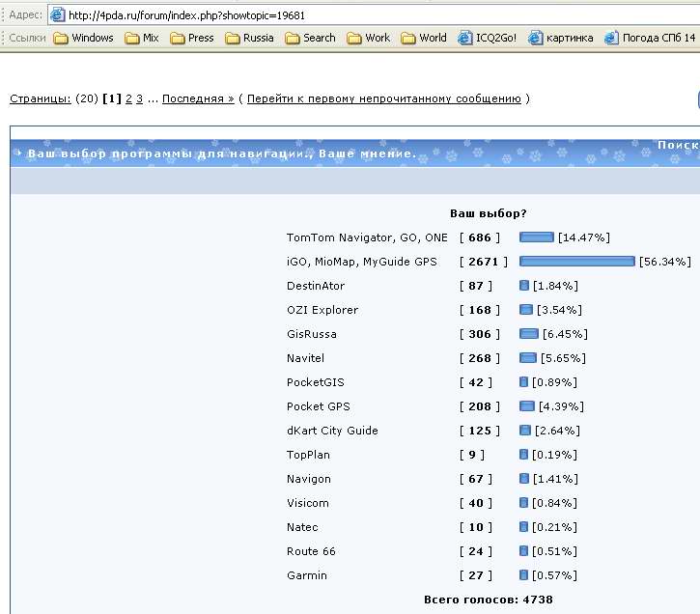Click the iGO, MioMap, MyGuide GPS option
This screenshot has height=614, width=700.
362,262
